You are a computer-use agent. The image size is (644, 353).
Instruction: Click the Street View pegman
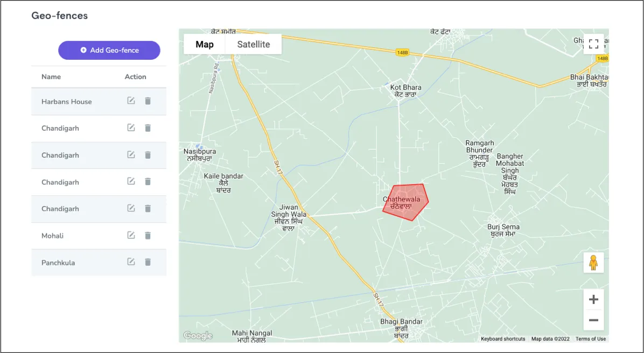click(593, 263)
